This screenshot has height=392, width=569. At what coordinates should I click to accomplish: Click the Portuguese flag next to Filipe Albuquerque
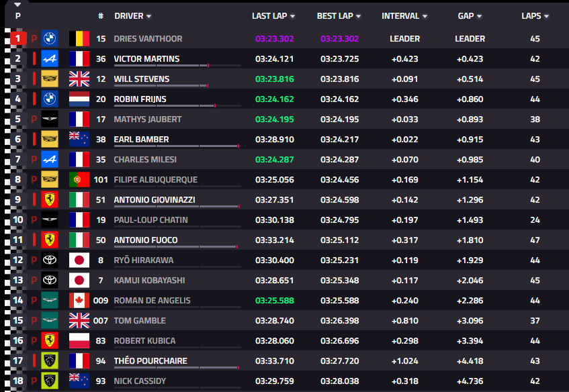pos(79,179)
